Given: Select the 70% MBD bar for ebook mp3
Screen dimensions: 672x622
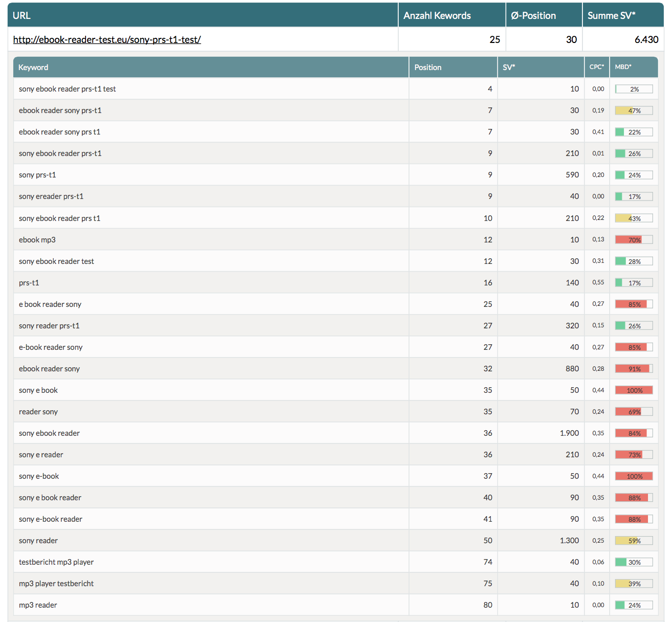Looking at the screenshot, I should tap(634, 239).
